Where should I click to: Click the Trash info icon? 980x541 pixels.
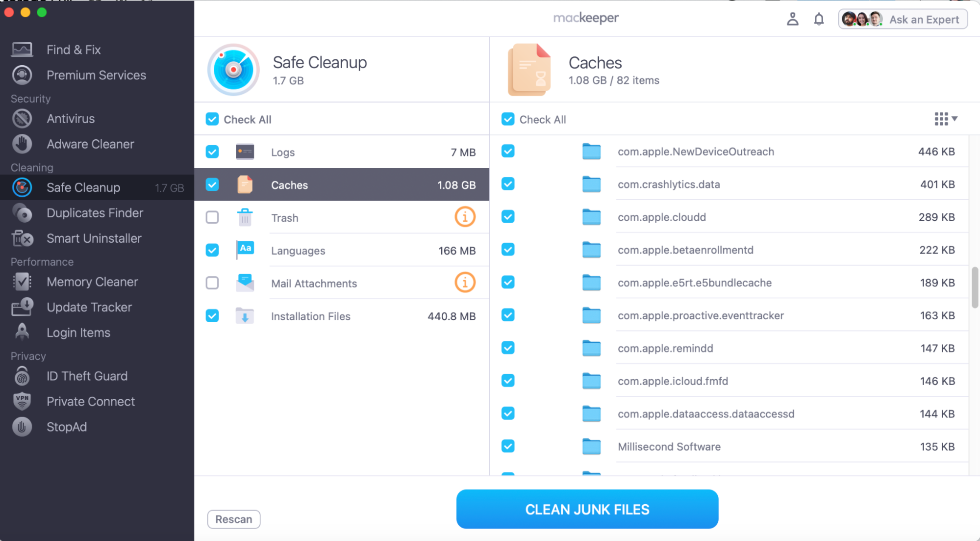click(x=465, y=217)
